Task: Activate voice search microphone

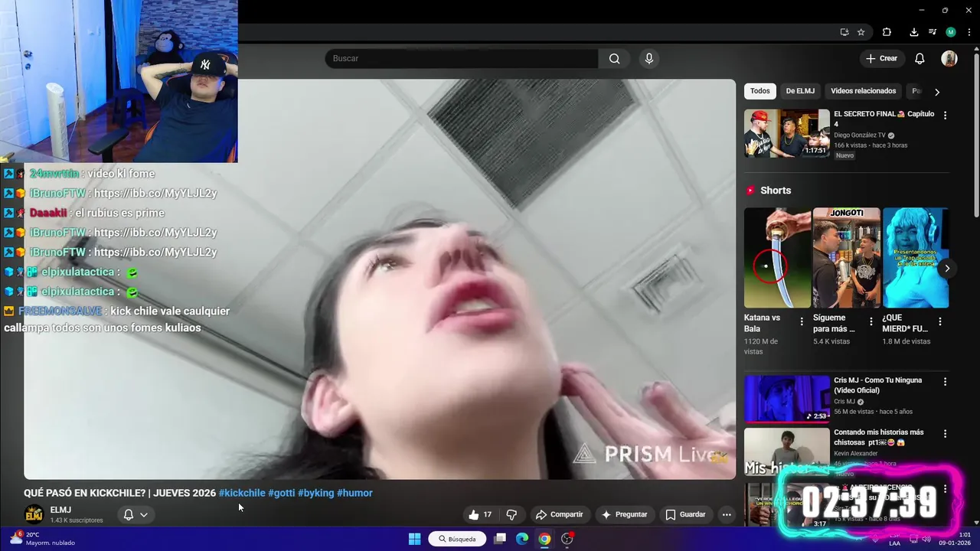Action: [649, 59]
